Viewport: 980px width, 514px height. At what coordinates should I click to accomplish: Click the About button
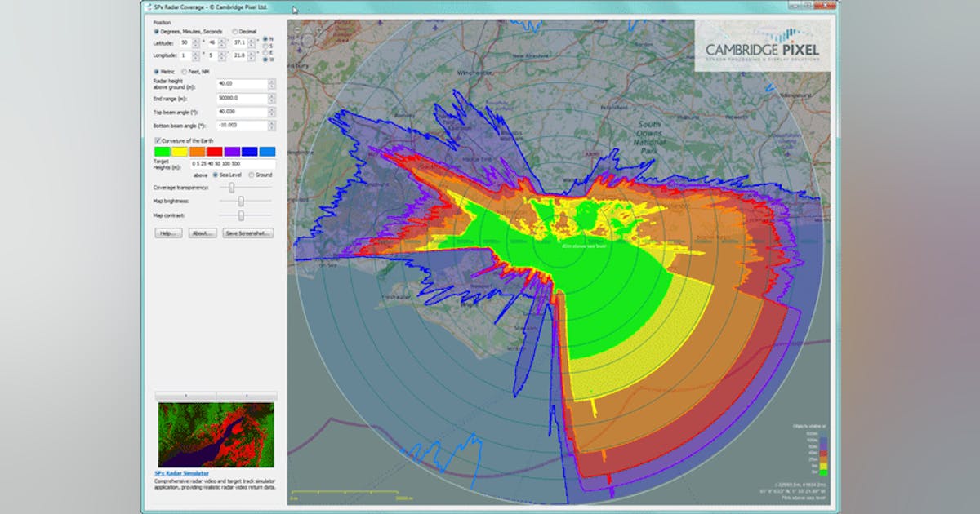point(202,233)
